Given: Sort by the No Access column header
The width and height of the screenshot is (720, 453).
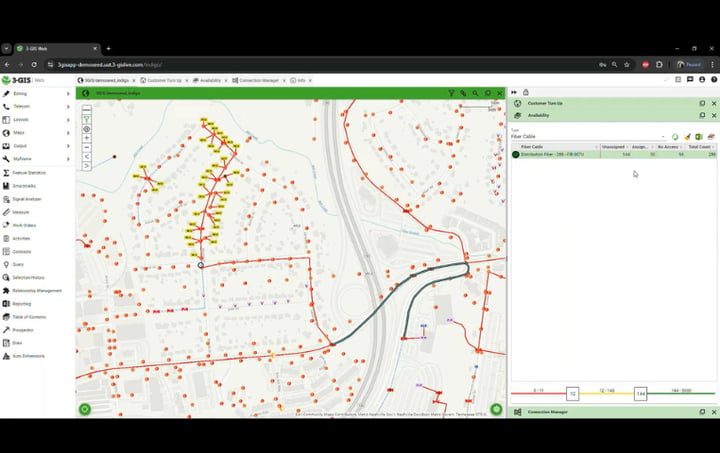Looking at the screenshot, I should coord(668,147).
